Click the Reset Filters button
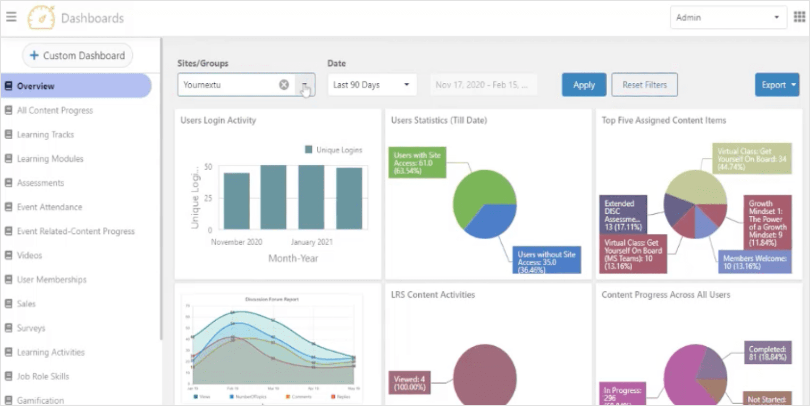This screenshot has width=810, height=406. click(645, 85)
